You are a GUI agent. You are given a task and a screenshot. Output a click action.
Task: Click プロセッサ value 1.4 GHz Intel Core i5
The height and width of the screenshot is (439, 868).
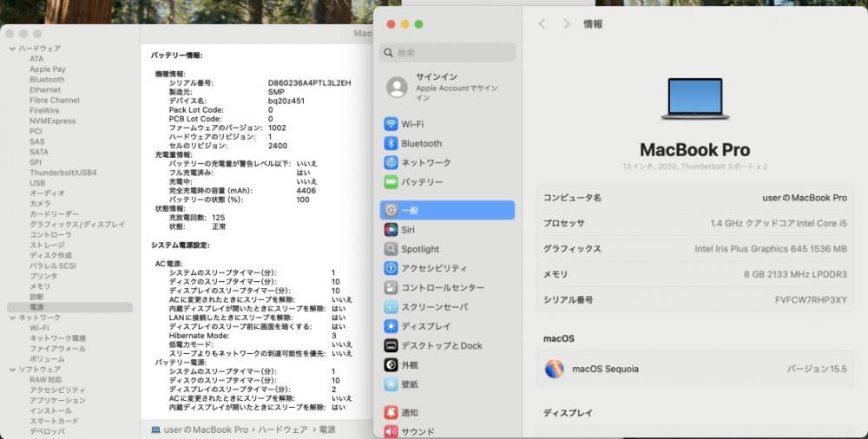click(779, 223)
